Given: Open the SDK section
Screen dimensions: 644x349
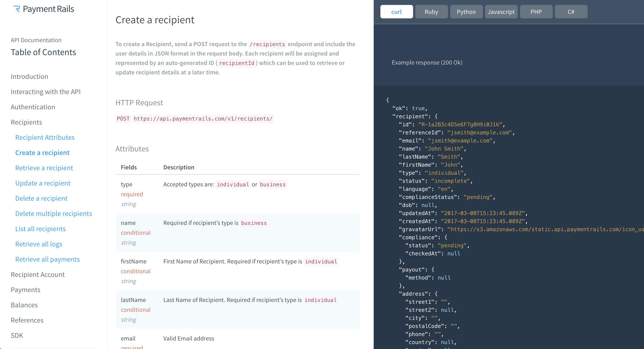Looking at the screenshot, I should coord(17,335).
